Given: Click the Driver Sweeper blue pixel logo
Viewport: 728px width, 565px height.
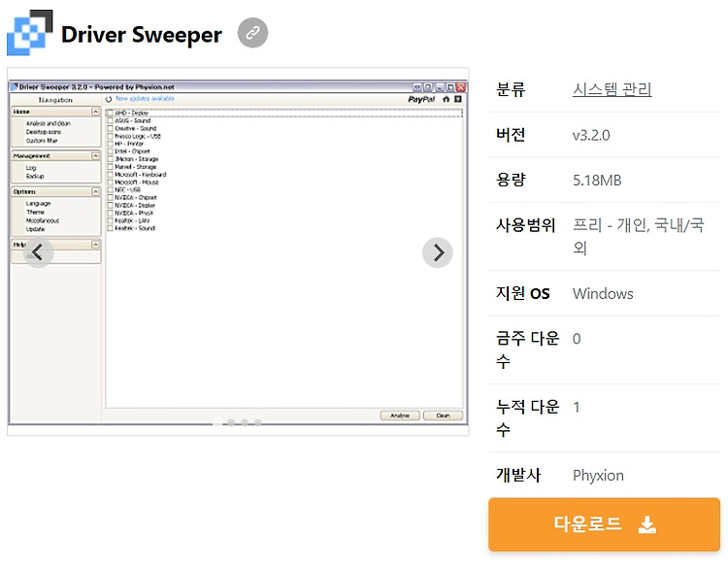Looking at the screenshot, I should click(30, 32).
